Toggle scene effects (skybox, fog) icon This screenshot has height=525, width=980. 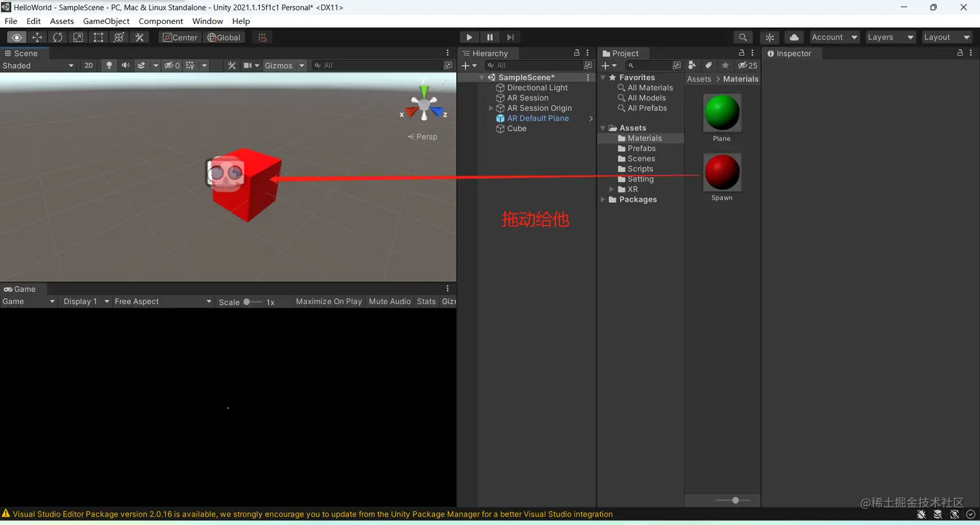[x=141, y=65]
